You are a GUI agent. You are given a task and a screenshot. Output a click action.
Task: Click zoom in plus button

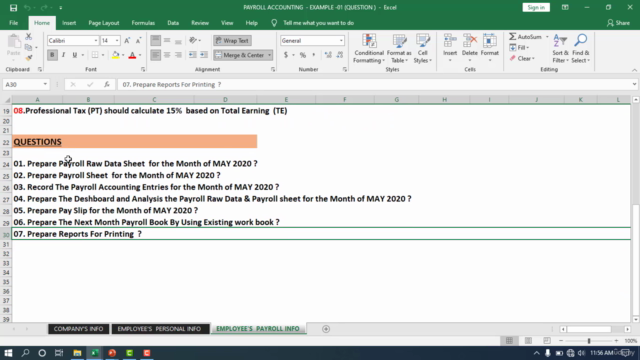[616, 340]
